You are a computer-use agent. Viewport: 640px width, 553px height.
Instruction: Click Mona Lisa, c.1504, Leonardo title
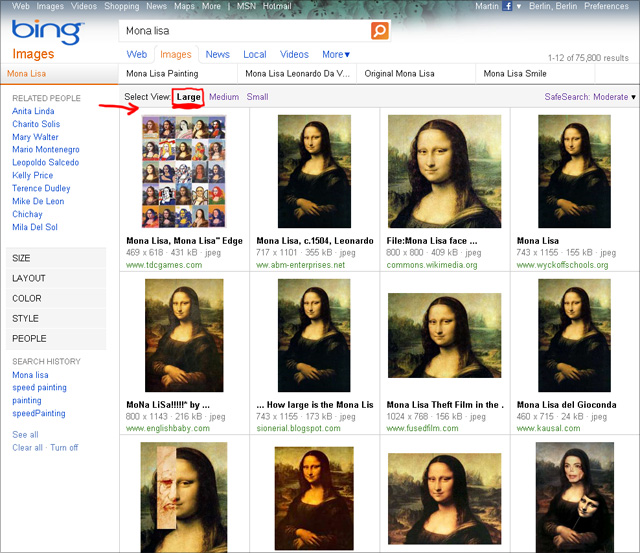click(315, 241)
